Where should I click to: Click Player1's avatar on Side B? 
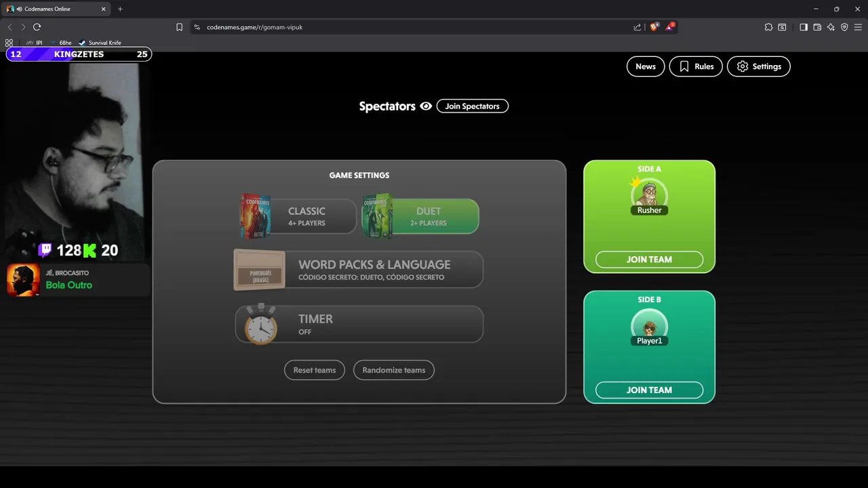(x=650, y=325)
